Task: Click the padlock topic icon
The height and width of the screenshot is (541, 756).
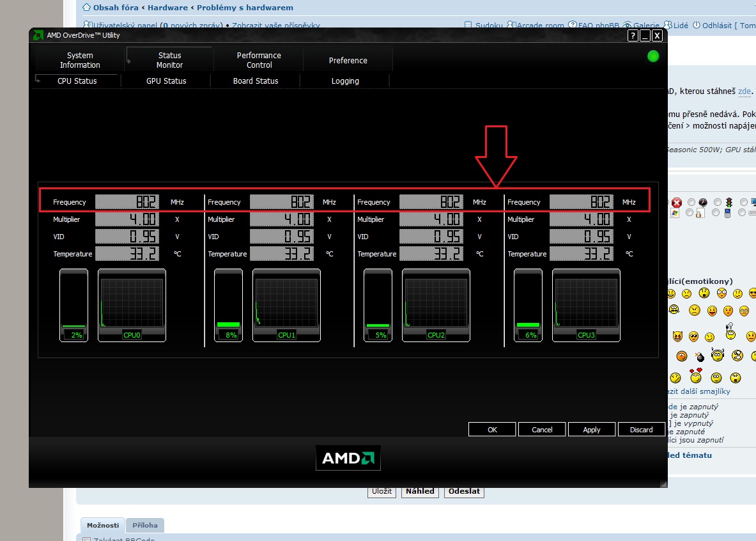Action: [701, 213]
